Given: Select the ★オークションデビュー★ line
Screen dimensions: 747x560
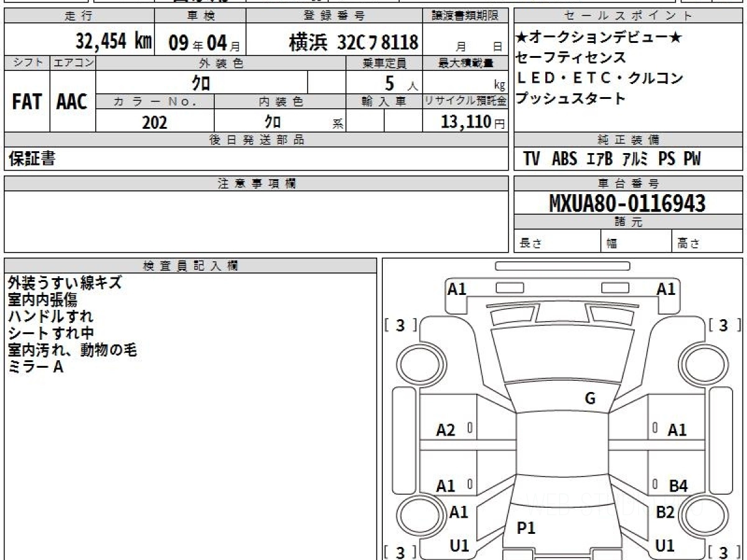Looking at the screenshot, I should (x=598, y=37).
